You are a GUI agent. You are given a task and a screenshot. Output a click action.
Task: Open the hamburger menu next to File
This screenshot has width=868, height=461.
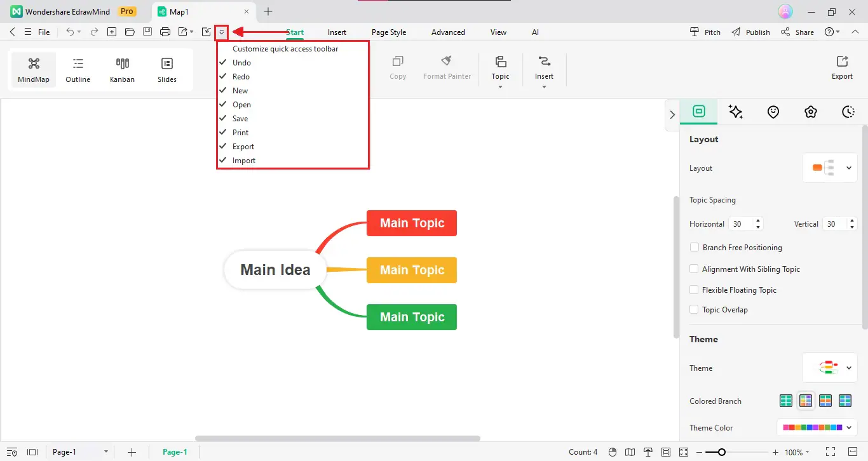[x=27, y=32]
